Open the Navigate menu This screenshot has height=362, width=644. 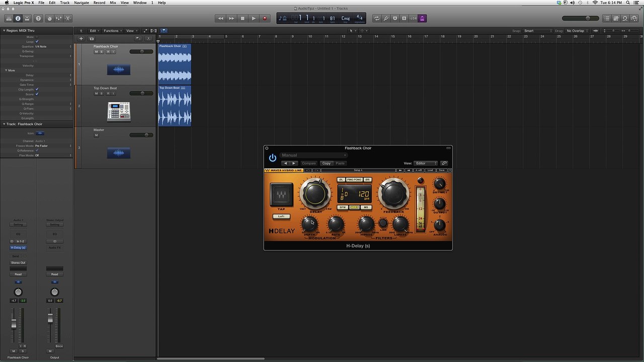pyautogui.click(x=82, y=3)
